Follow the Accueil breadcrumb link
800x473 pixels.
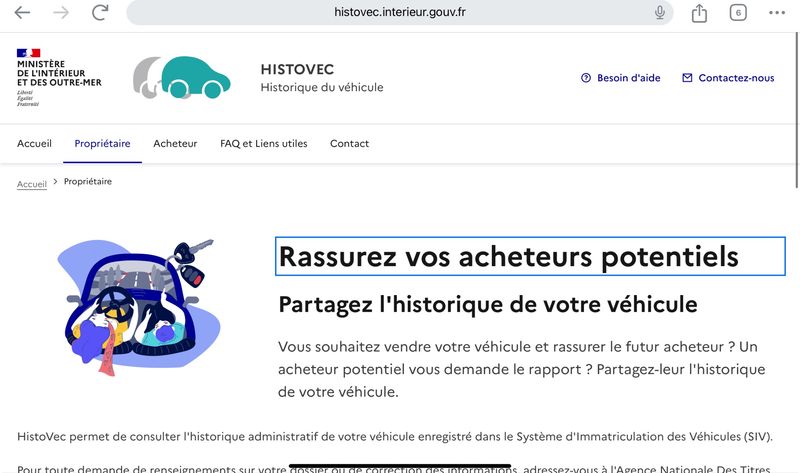32,184
